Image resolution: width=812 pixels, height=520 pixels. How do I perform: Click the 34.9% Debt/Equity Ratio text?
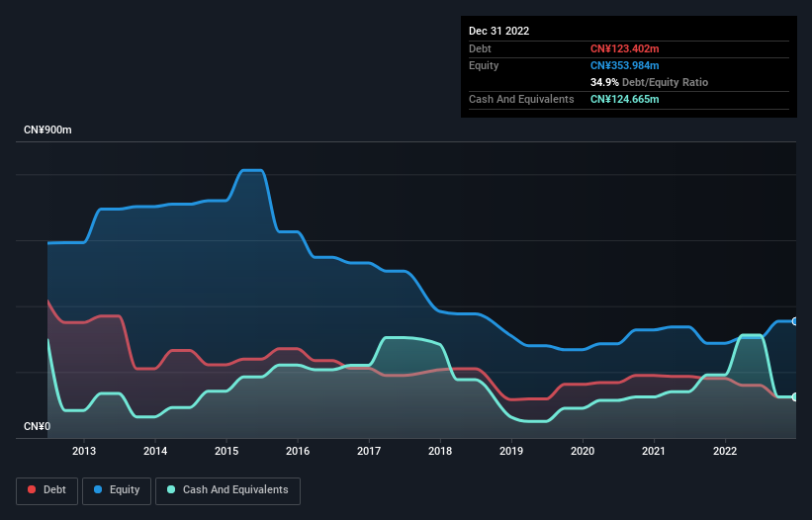pos(649,82)
